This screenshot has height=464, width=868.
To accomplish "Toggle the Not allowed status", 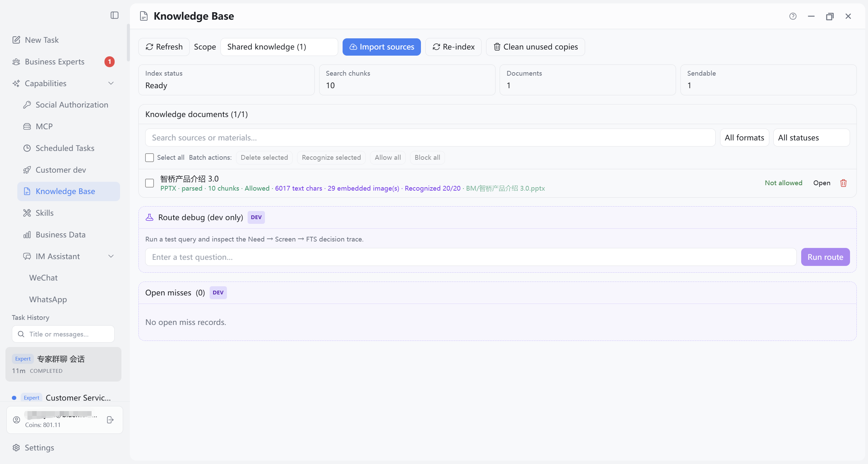I will [784, 183].
